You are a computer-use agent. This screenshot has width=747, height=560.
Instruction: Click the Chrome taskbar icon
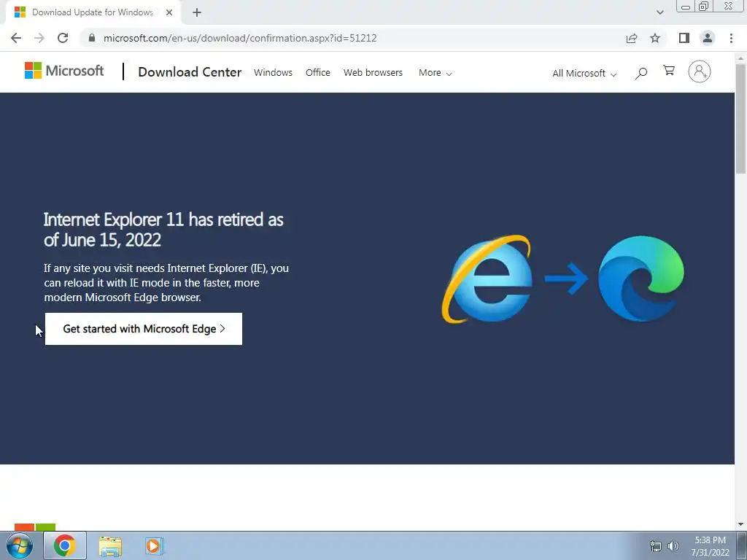coord(65,545)
